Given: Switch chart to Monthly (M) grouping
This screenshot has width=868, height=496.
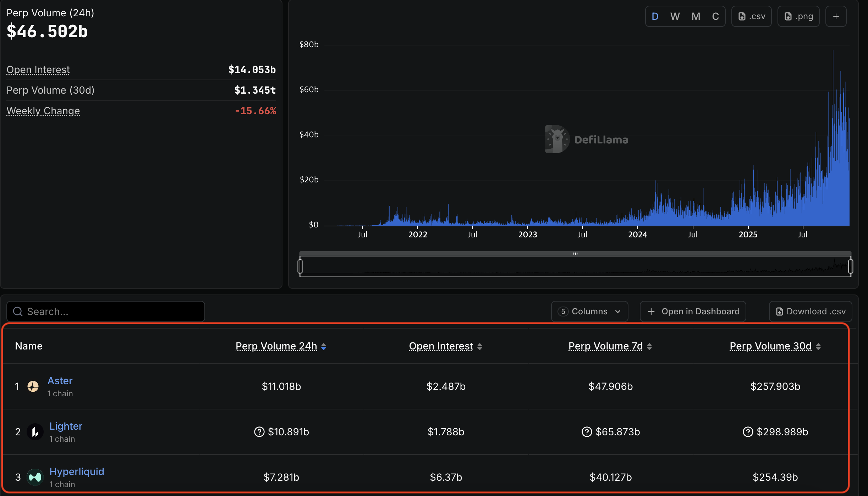Looking at the screenshot, I should pos(696,16).
